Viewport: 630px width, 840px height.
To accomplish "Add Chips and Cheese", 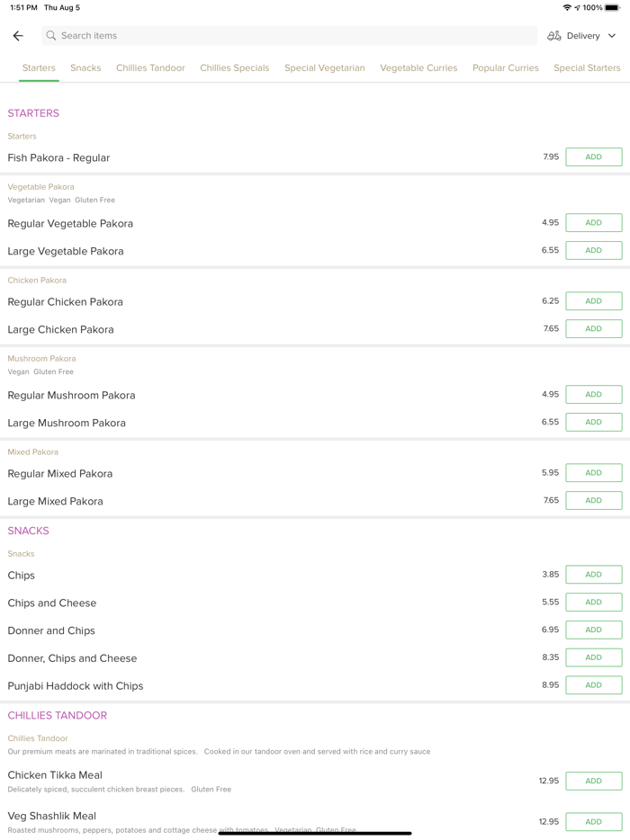I will 593,603.
